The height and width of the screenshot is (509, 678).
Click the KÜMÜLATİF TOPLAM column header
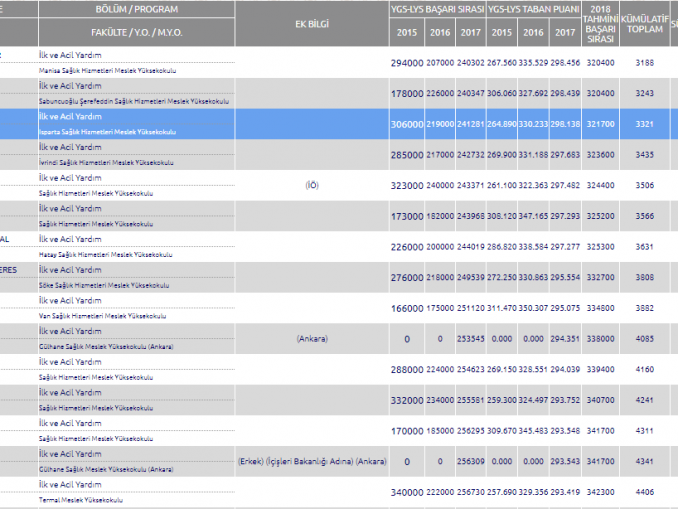[645, 23]
